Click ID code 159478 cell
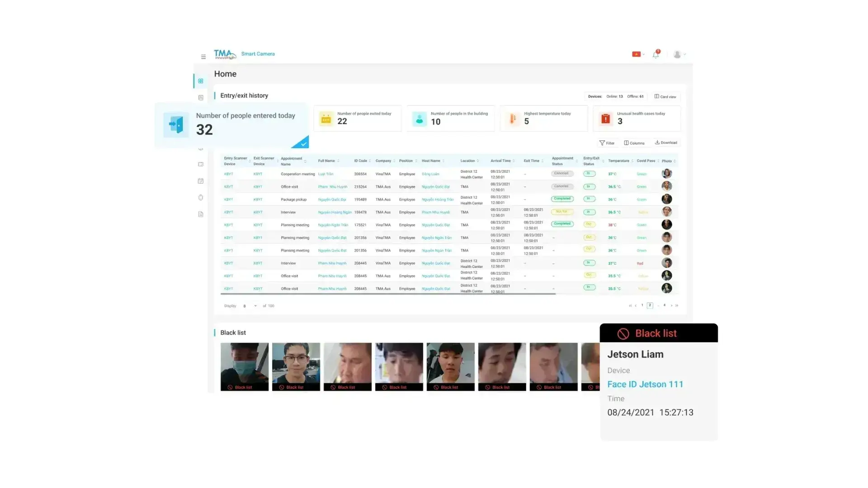 point(360,212)
